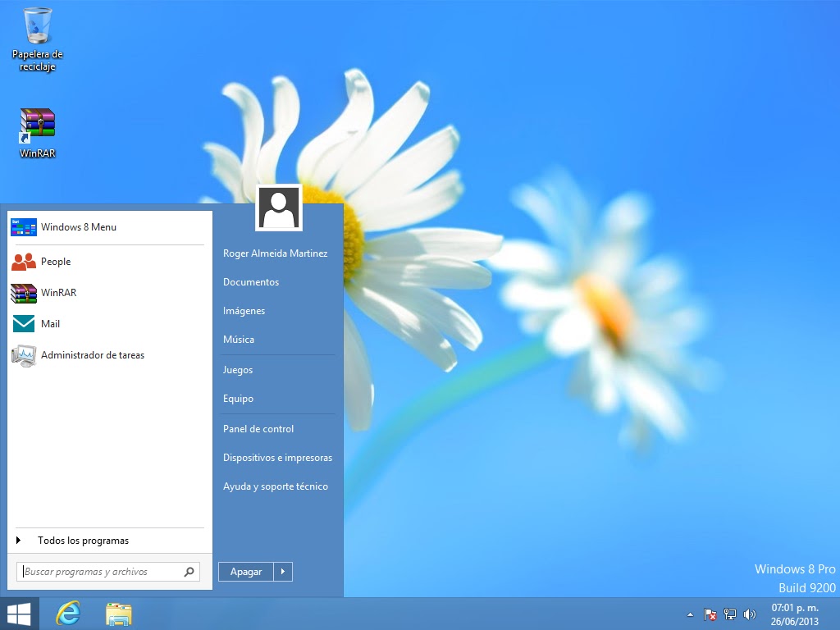The height and width of the screenshot is (630, 840).
Task: Click the Buscar programas y archivos field
Action: (x=108, y=572)
